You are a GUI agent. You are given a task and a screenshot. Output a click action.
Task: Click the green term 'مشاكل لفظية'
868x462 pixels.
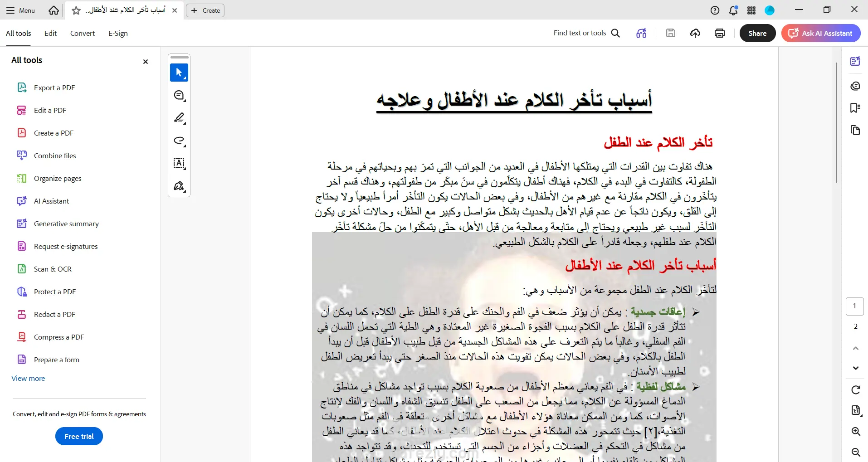tap(661, 386)
